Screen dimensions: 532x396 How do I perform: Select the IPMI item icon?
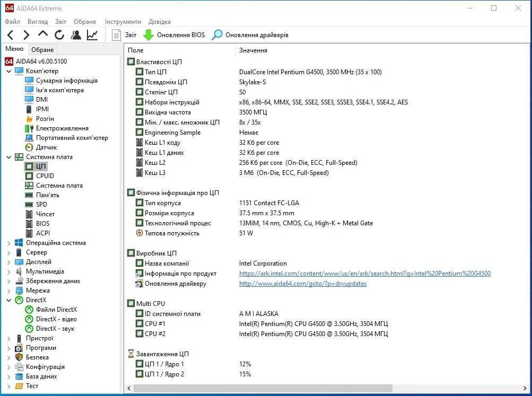29,109
